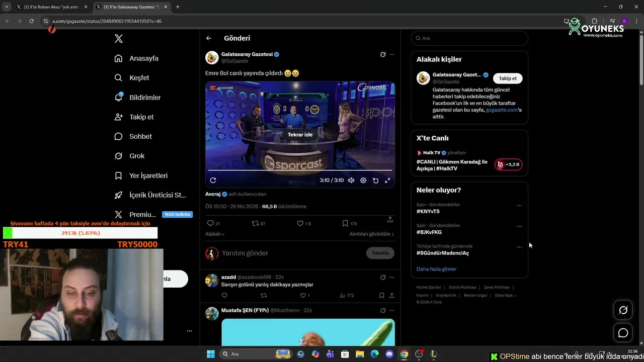The height and width of the screenshot is (362, 644).
Task: Open İçerik Üreticisi Stüdyosu
Action: point(150,195)
